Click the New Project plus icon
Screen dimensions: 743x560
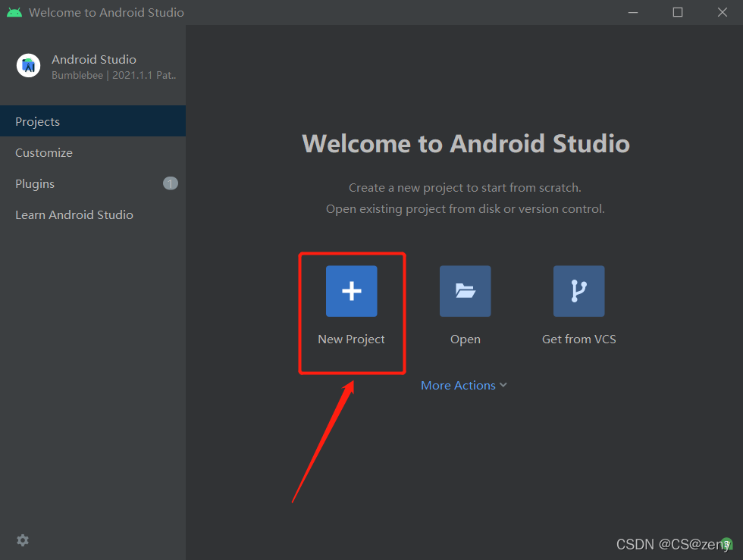click(351, 291)
